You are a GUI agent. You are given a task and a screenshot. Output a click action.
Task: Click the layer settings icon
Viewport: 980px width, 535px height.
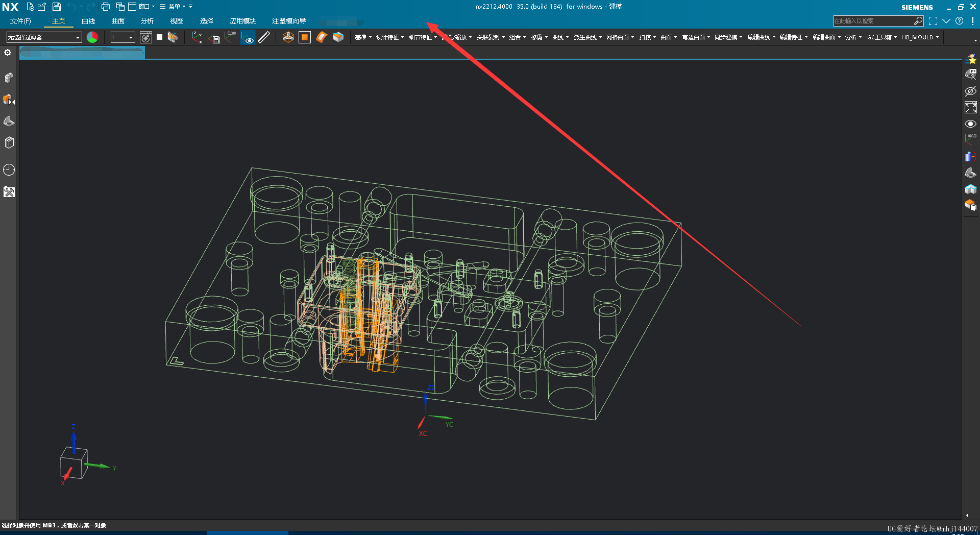(146, 37)
